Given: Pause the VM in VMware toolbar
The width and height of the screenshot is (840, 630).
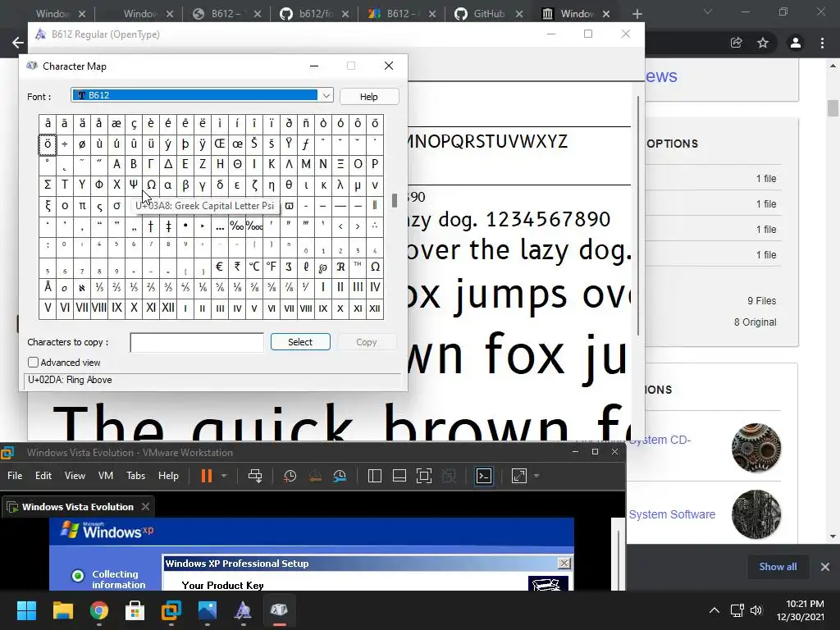Looking at the screenshot, I should coord(206,476).
